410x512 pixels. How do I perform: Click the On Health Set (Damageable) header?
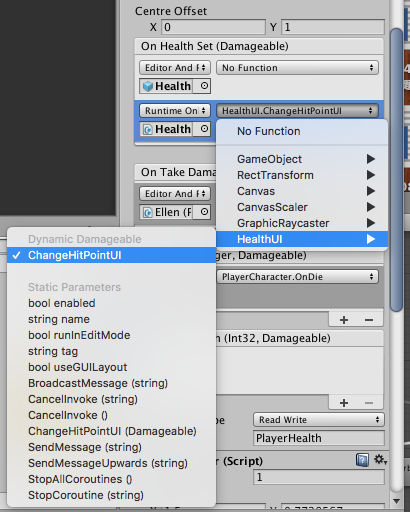click(259, 46)
